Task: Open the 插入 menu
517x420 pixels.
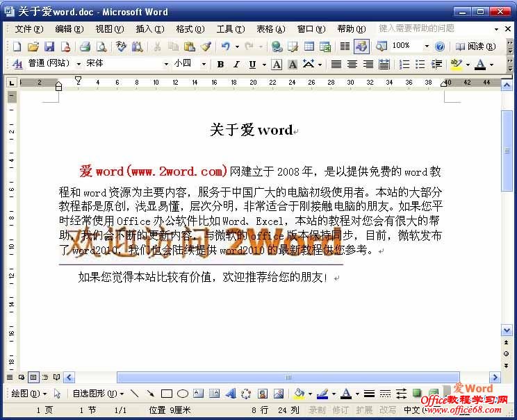Action: tap(150, 29)
